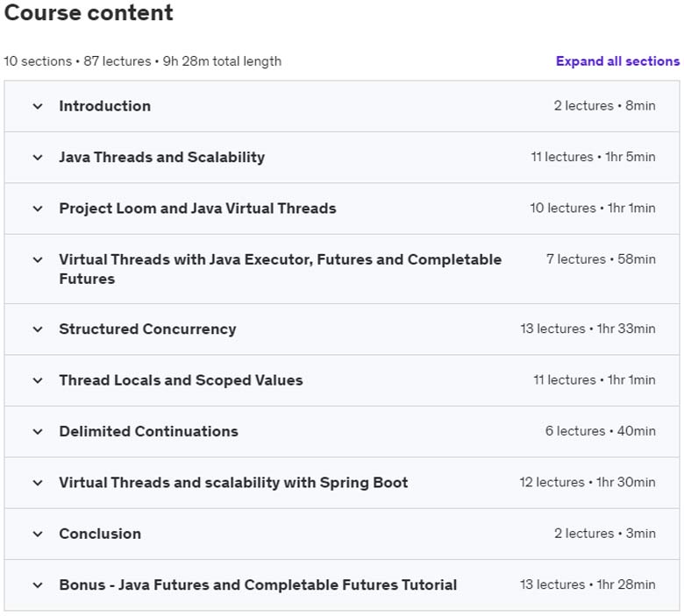The width and height of the screenshot is (684, 616).
Task: Click '13 lectures • 1hr 28min' text
Action: [x=588, y=584]
